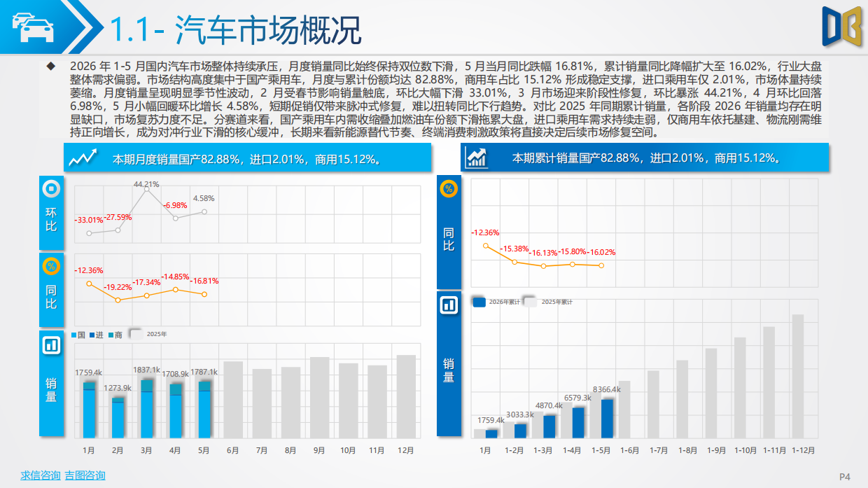This screenshot has width=868, height=488.
Task: Click the chart icon in left 销量 panel
Action: coord(51,344)
